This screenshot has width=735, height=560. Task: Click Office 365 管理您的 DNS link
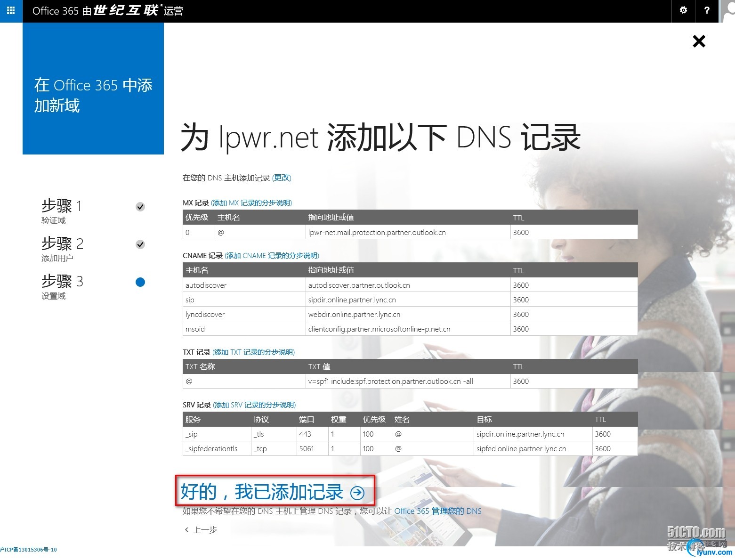[x=438, y=511]
